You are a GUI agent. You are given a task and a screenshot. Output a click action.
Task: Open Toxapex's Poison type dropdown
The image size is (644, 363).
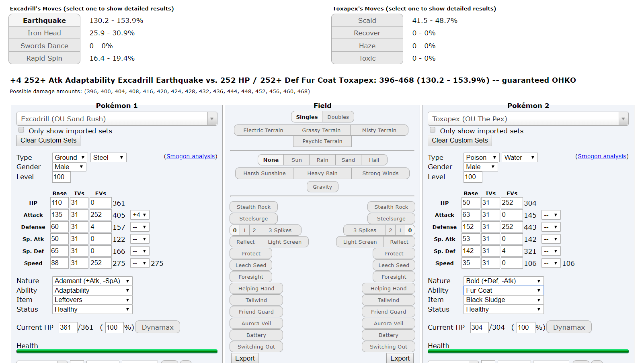[482, 157]
